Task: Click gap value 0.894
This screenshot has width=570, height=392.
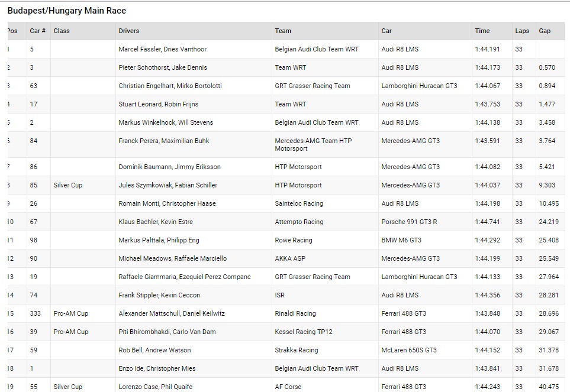Action: coord(547,86)
